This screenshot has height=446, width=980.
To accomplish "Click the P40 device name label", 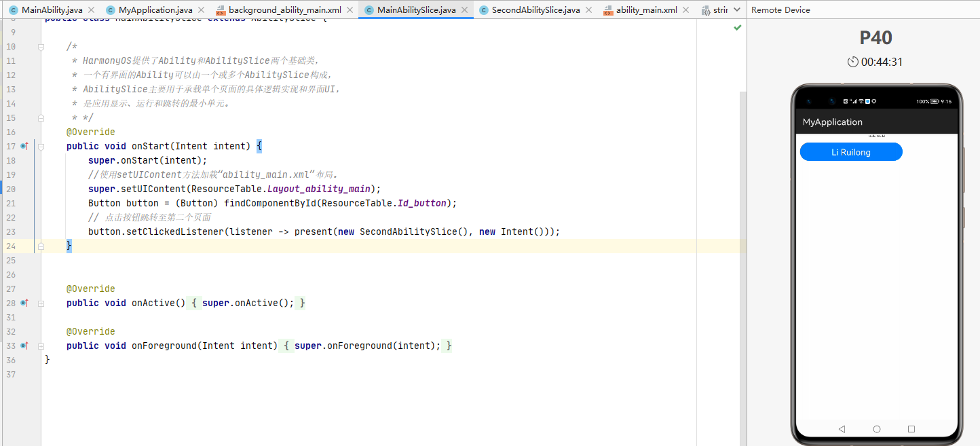I will [875, 38].
